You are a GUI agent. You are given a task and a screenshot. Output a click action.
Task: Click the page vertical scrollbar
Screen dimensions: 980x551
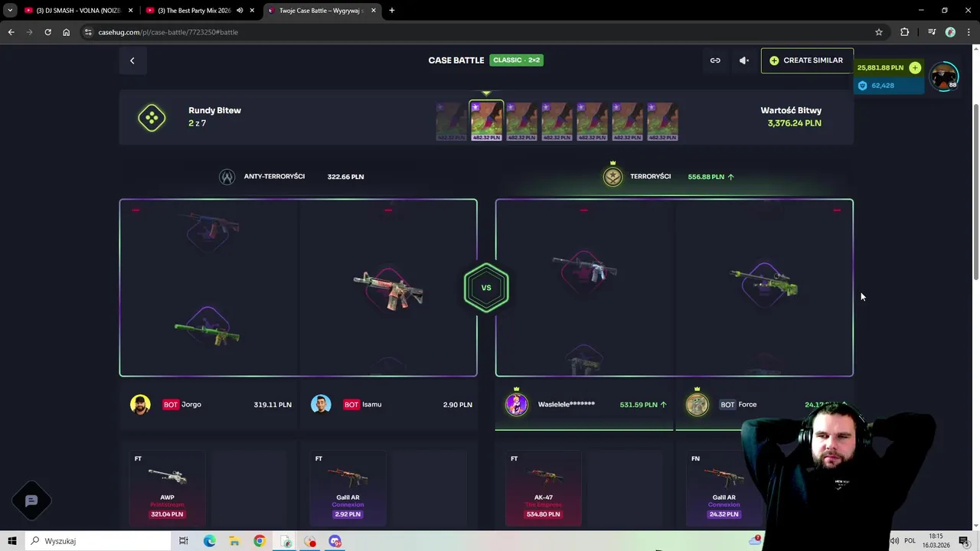tap(975, 191)
